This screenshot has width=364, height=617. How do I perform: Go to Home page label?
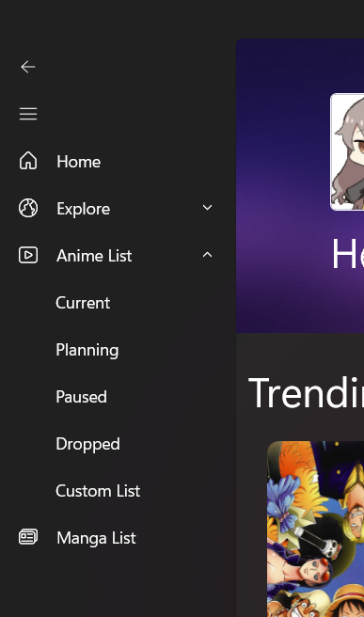79,162
